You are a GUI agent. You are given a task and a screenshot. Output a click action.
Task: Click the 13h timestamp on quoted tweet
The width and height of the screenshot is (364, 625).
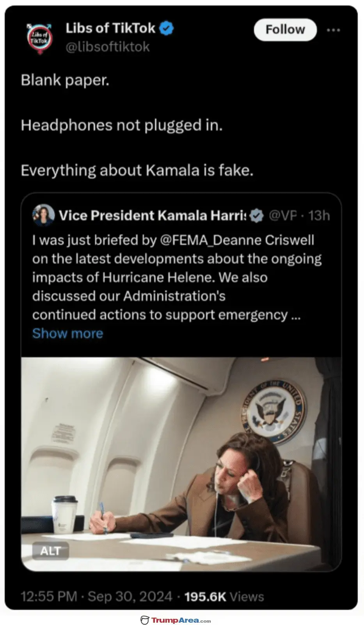(319, 216)
